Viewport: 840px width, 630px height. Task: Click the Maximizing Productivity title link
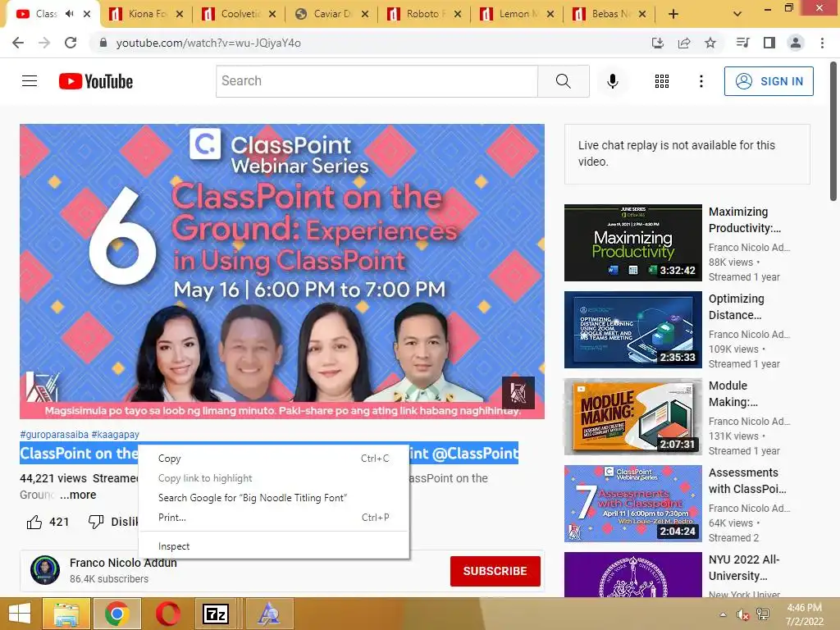pyautogui.click(x=745, y=220)
